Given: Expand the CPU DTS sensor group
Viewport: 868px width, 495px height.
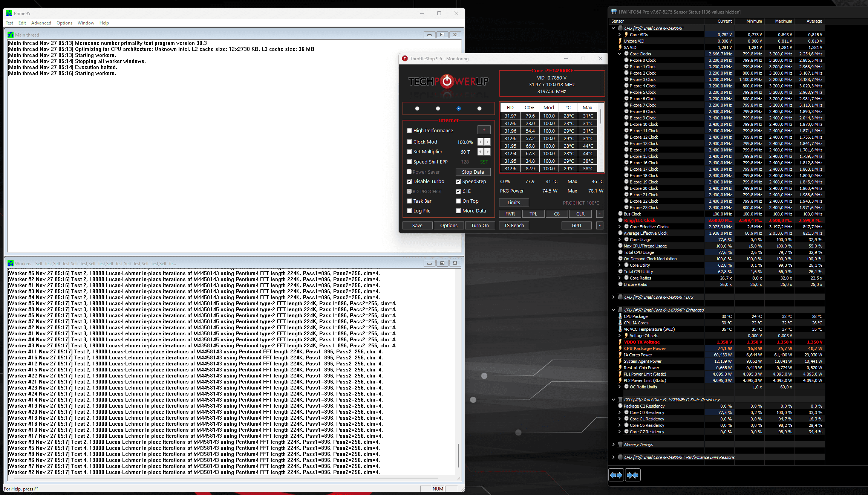Looking at the screenshot, I should [613, 297].
